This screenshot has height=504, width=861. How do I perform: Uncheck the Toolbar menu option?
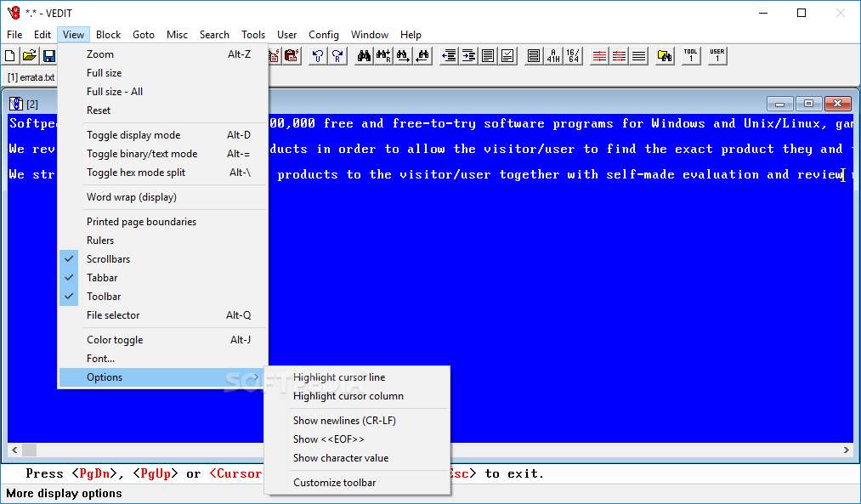163,297
